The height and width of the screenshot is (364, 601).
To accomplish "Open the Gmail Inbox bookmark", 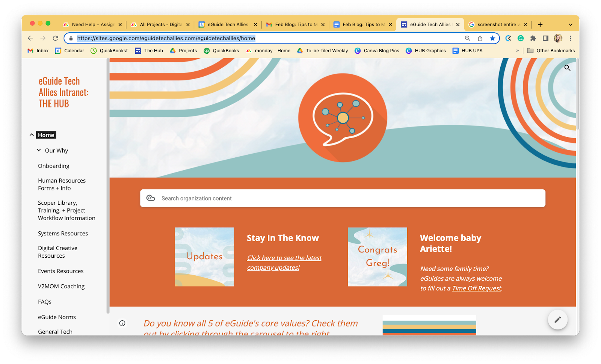I will click(x=37, y=50).
